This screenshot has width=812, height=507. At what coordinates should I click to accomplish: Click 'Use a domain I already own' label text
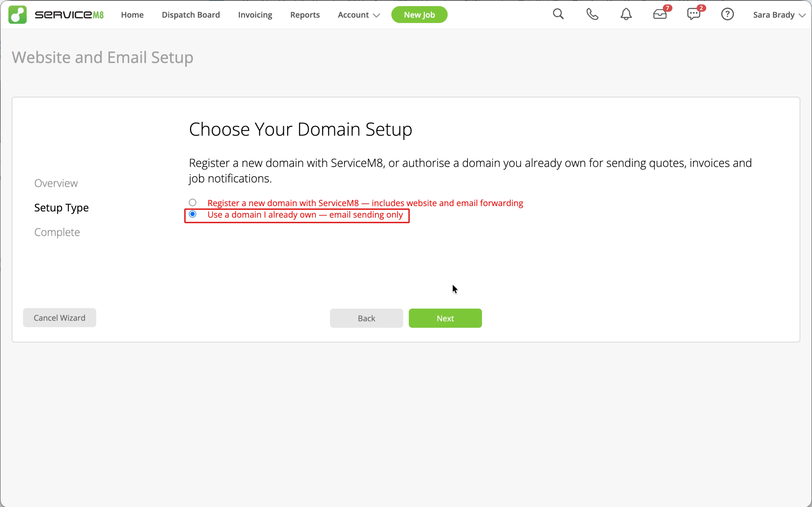tap(305, 215)
